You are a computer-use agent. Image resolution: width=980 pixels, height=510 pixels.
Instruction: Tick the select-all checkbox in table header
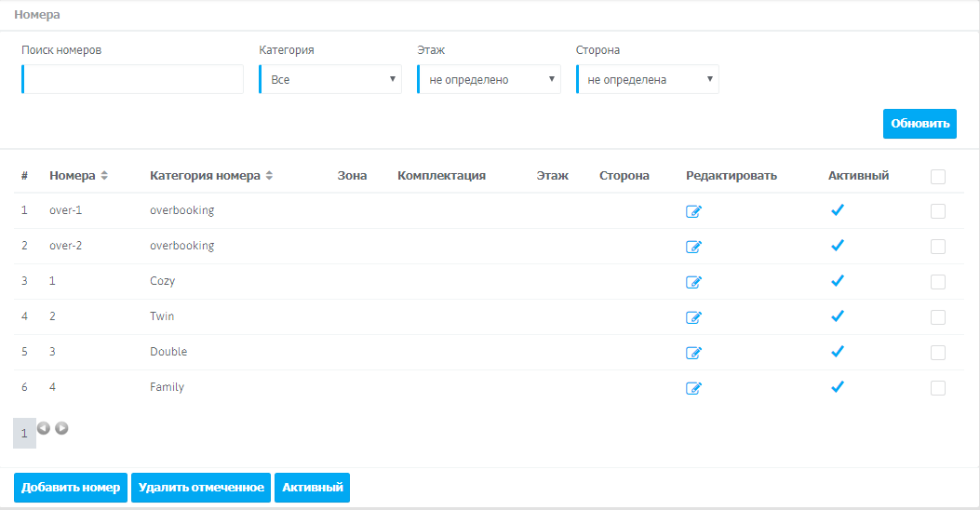click(937, 176)
